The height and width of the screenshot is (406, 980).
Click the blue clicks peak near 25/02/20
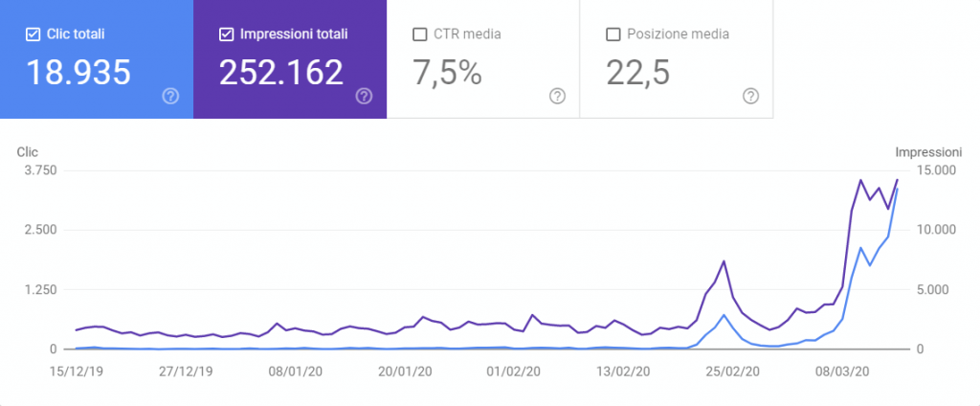(724, 315)
